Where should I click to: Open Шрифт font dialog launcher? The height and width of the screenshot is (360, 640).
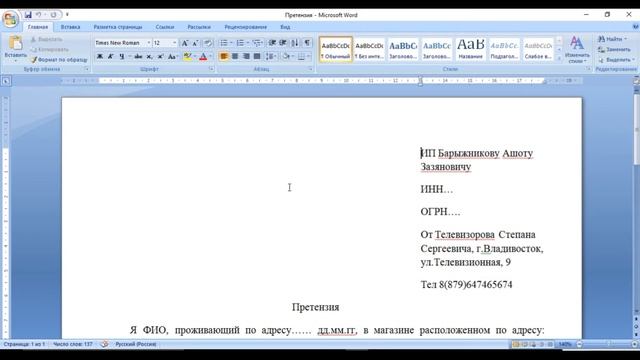211,69
